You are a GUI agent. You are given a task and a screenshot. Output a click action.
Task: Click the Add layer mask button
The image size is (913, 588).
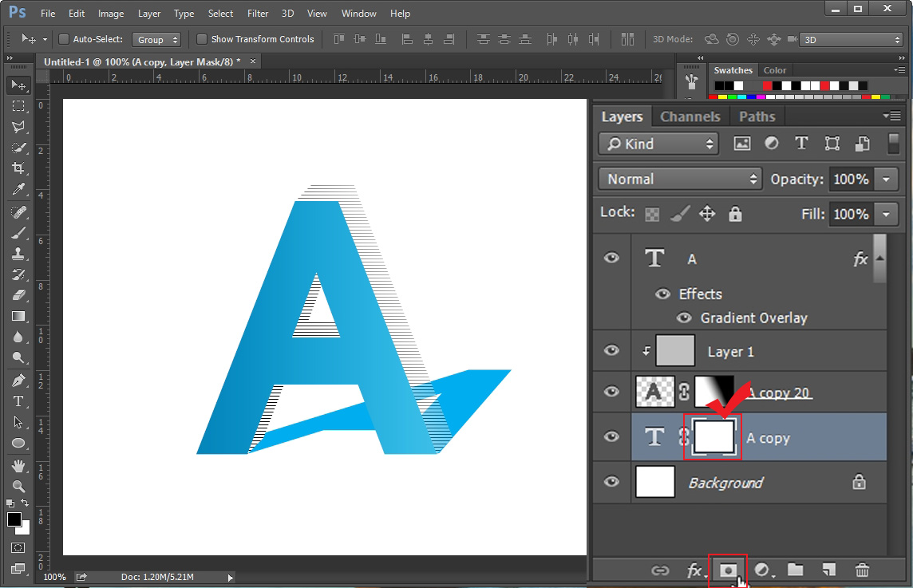pos(728,570)
